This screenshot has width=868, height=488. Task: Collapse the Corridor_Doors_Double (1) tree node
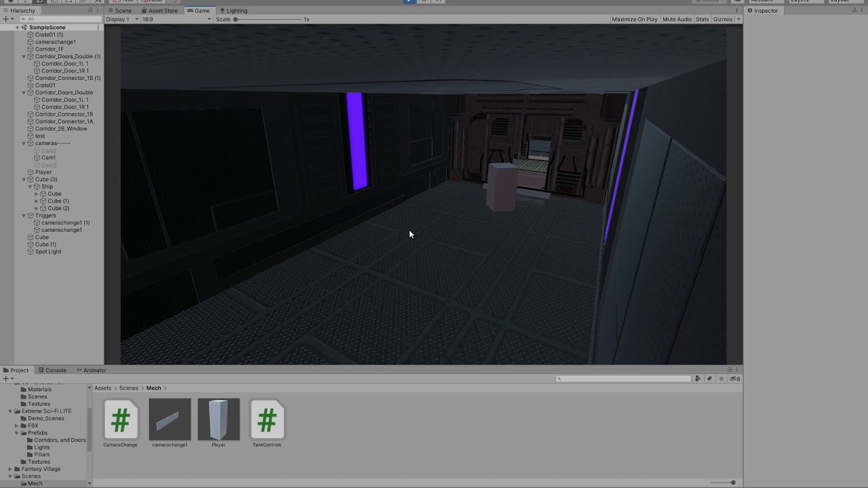point(24,56)
